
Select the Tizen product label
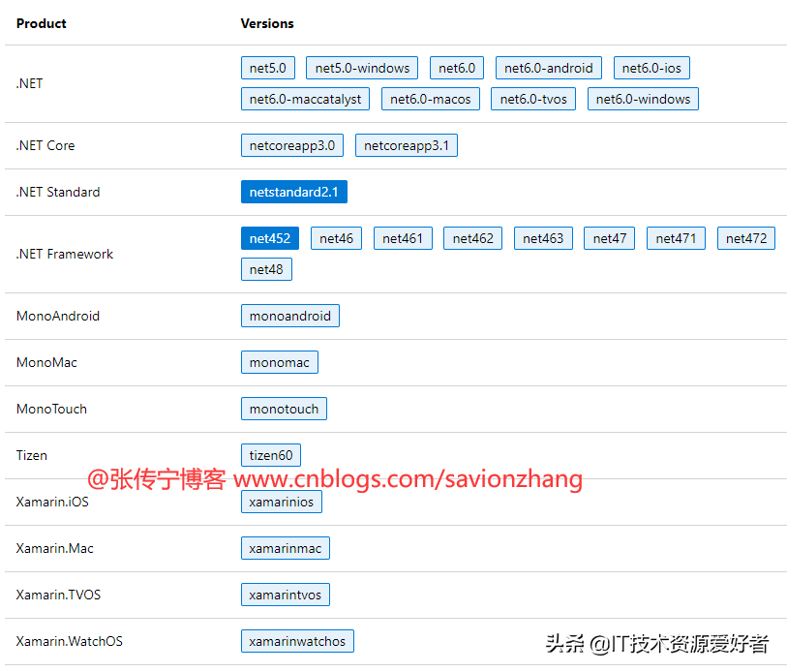pyautogui.click(x=32, y=455)
